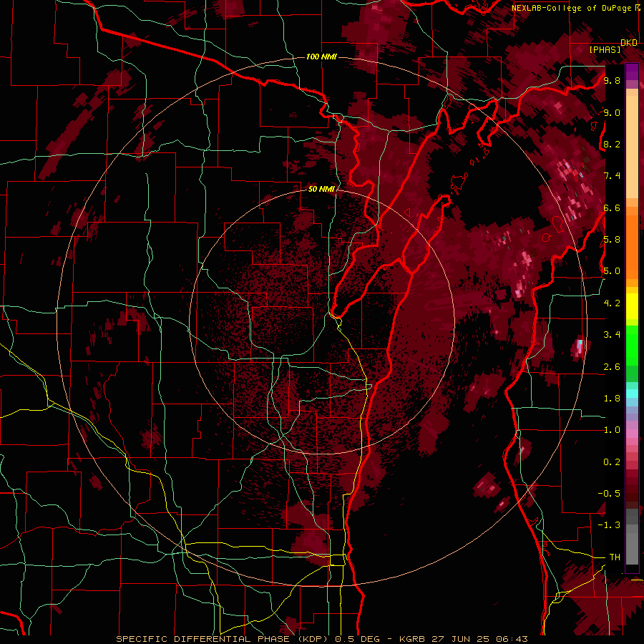Click the "DKD" label above the color bar
This screenshot has width=644, height=644.
(629, 43)
